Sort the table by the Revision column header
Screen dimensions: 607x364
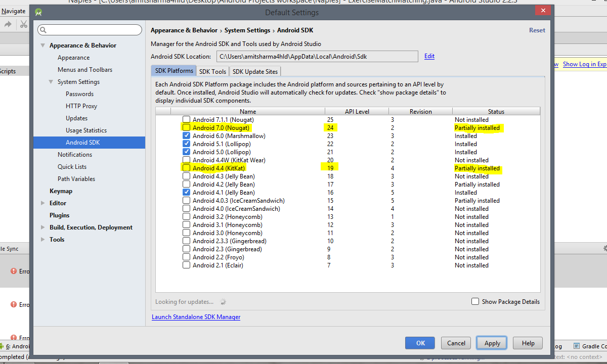421,111
